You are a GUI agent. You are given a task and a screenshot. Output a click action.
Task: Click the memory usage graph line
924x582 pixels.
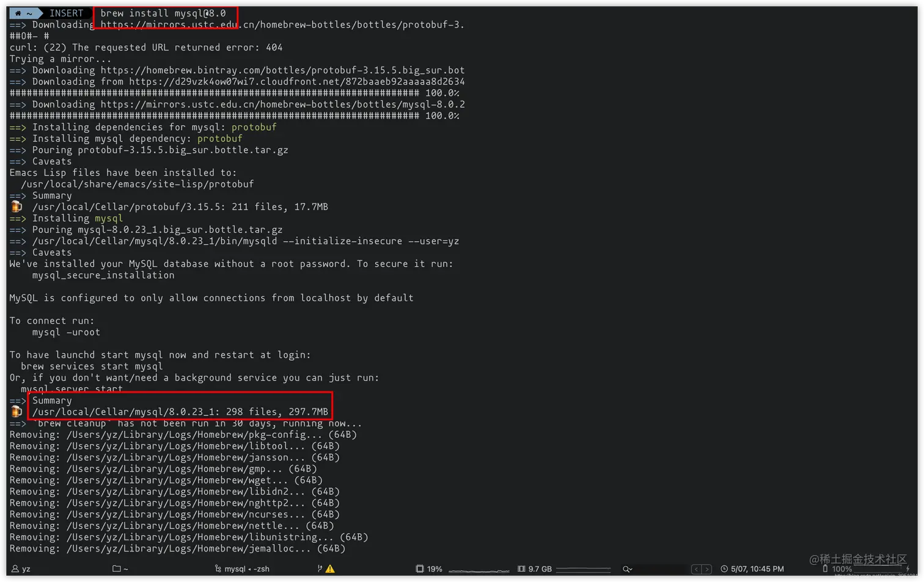[x=583, y=569]
